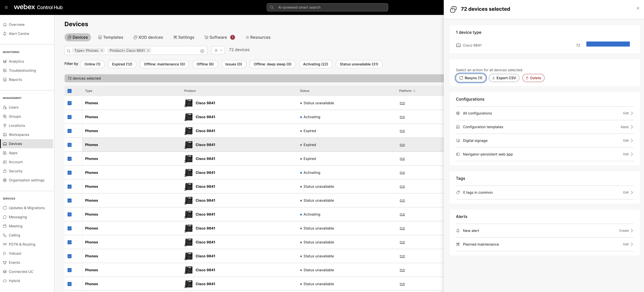Image resolution: width=644 pixels, height=292 pixels.
Task: Click the Export CSV button
Action: tap(504, 78)
